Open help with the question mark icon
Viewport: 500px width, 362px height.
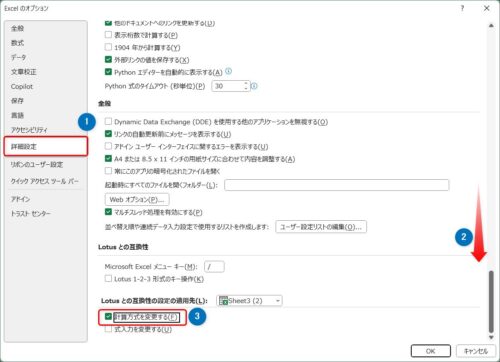tap(462, 8)
